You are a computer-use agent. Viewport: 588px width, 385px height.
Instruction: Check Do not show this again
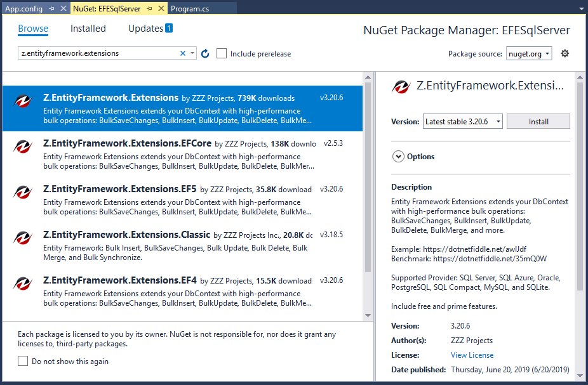(x=23, y=361)
